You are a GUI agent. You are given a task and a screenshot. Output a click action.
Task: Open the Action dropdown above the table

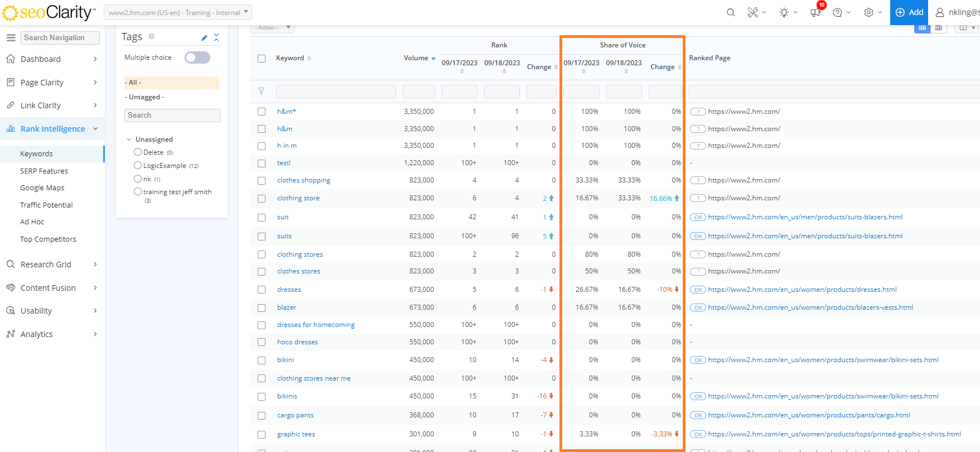(272, 27)
